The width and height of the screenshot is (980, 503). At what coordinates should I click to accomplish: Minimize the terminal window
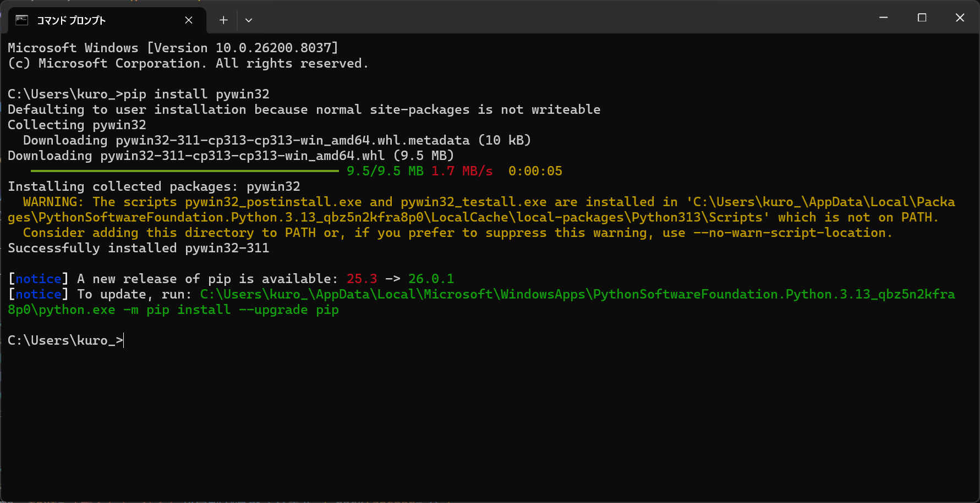click(884, 18)
